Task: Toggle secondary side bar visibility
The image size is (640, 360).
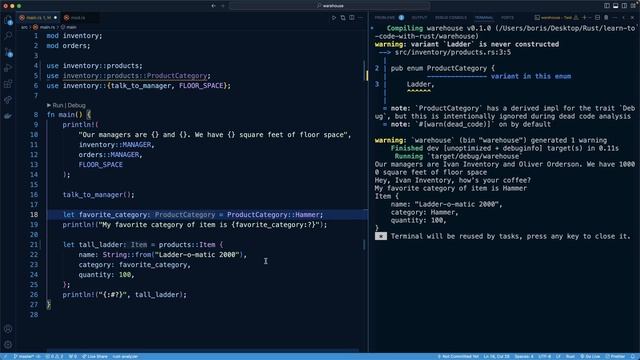Action: click(624, 6)
